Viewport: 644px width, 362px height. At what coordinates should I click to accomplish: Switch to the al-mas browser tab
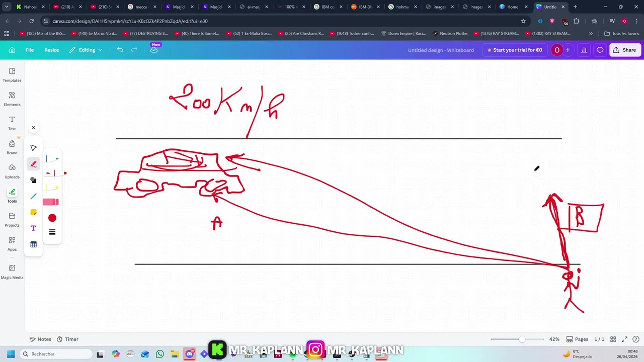(254, 7)
